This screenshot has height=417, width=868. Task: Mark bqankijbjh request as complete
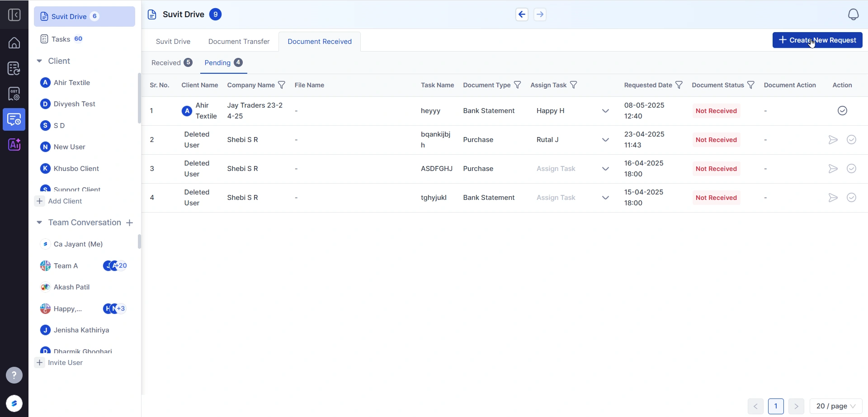[851, 140]
